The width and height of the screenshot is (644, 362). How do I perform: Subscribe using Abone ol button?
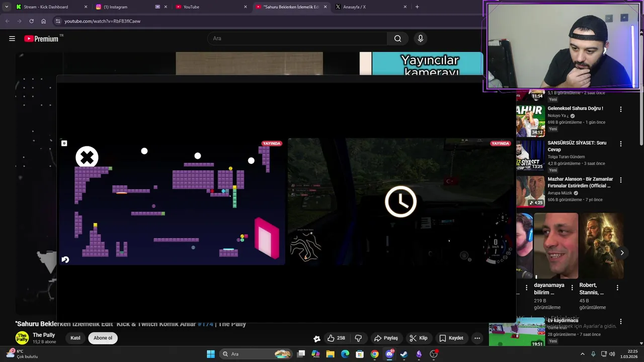tap(103, 338)
